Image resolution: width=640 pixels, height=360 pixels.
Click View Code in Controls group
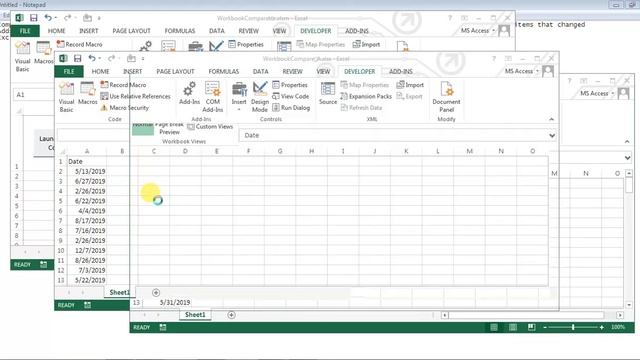[x=291, y=96]
